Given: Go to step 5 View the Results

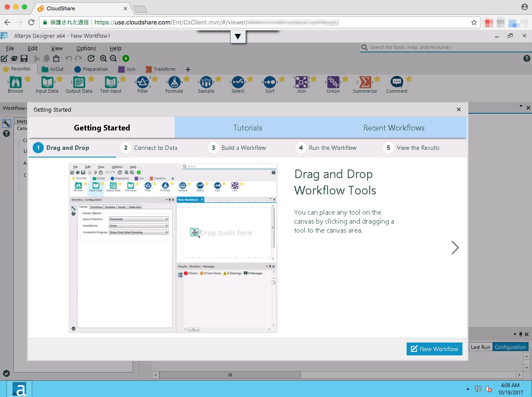Looking at the screenshot, I should pyautogui.click(x=411, y=148).
